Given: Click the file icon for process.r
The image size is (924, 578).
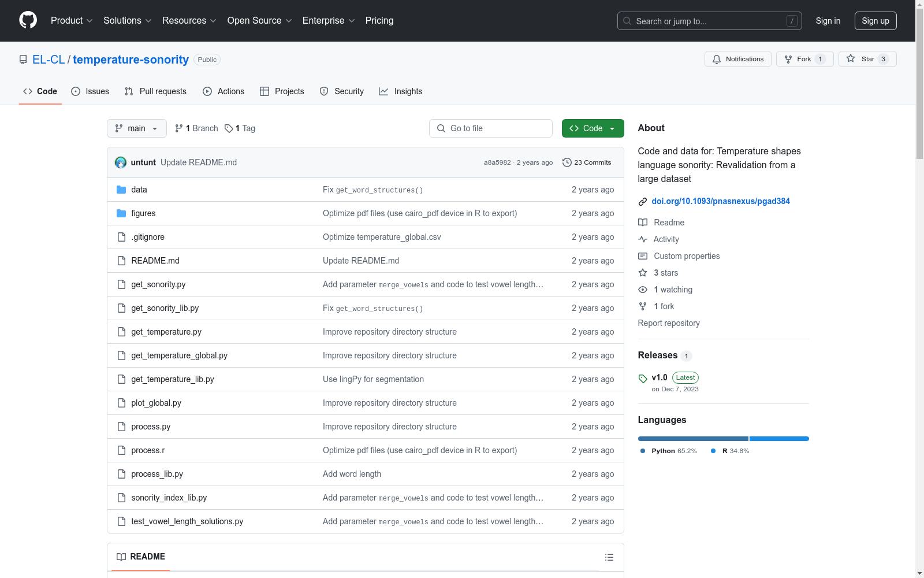Looking at the screenshot, I should click(x=121, y=450).
